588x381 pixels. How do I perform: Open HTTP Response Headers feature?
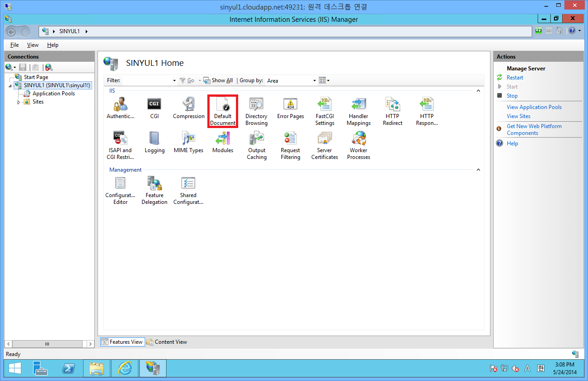tap(426, 112)
